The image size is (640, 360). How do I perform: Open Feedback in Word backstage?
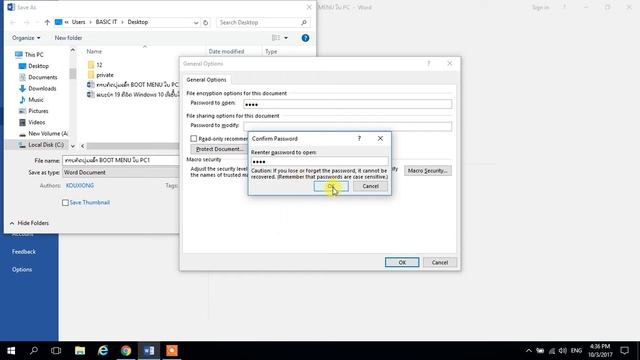coord(24,252)
